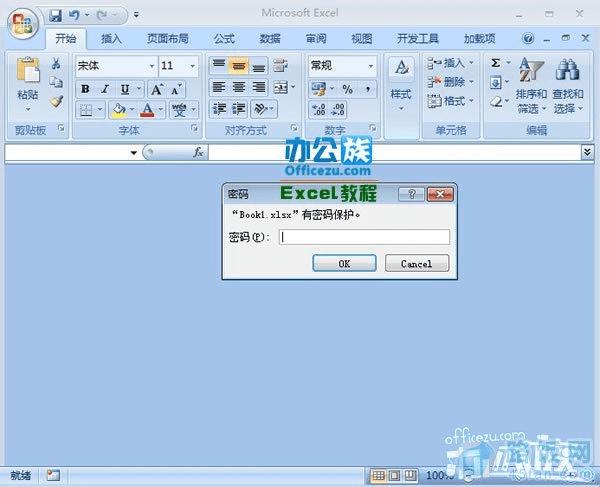Open Find and Select (查找和选择)

click(x=568, y=86)
